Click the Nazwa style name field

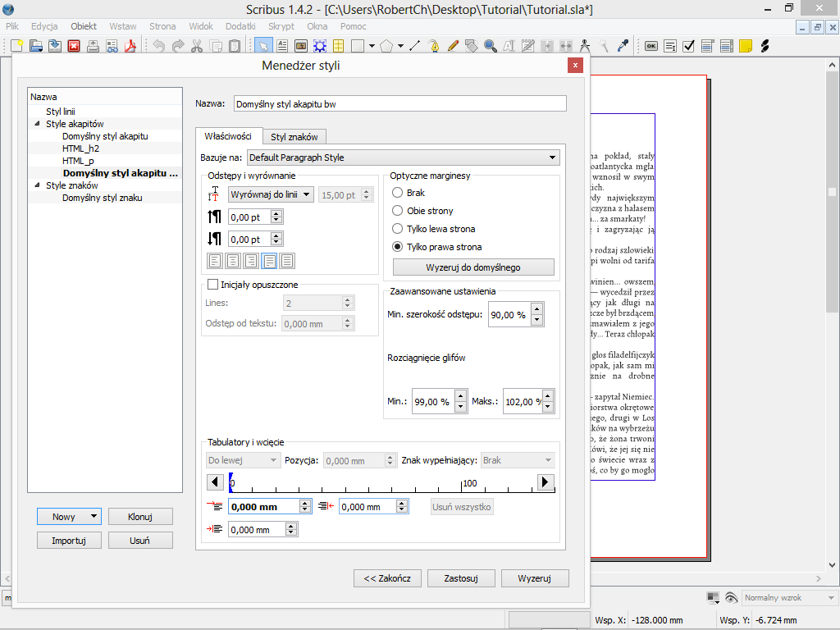399,104
